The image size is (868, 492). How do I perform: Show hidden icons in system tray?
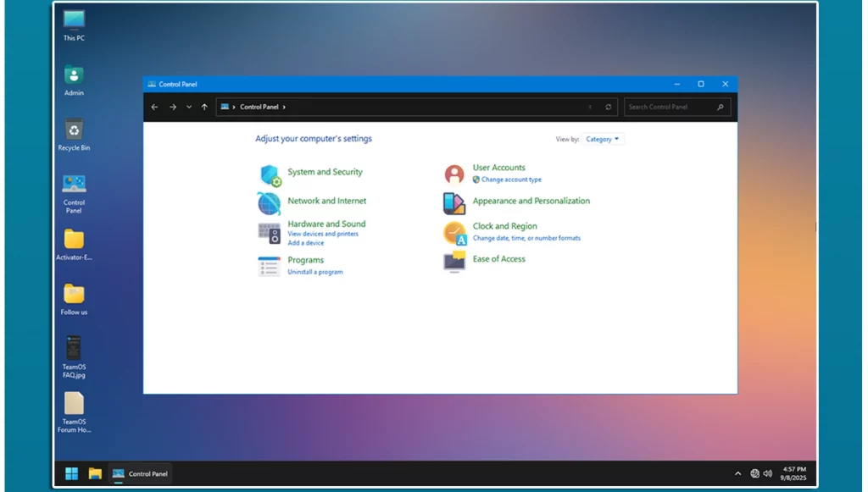point(737,473)
